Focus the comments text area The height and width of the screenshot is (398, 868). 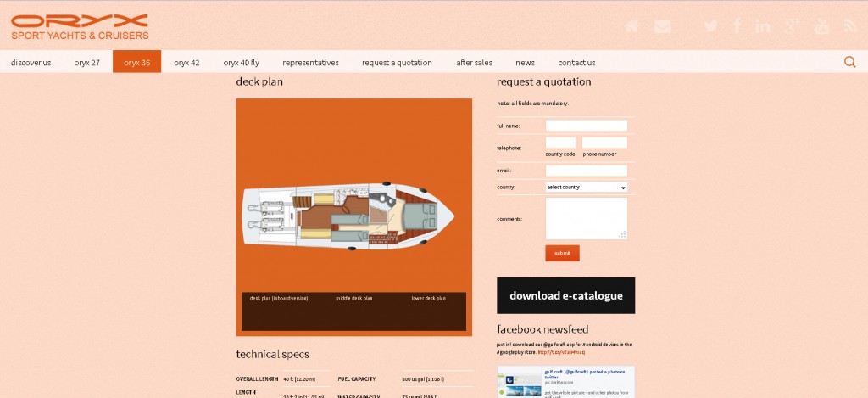586,219
